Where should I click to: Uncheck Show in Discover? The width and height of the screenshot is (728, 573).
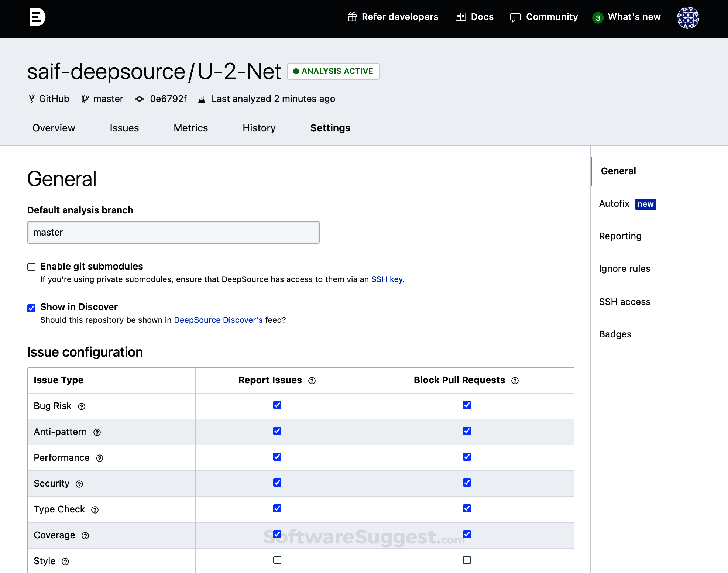(31, 308)
